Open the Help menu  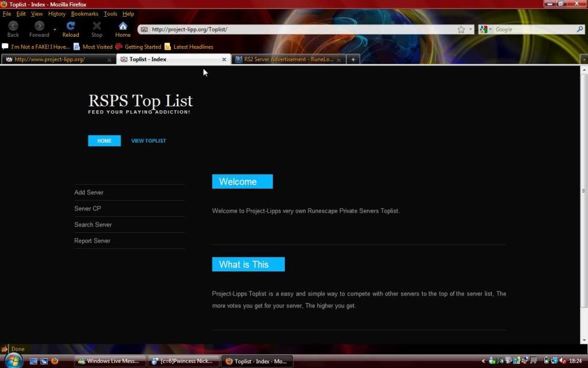click(x=128, y=14)
